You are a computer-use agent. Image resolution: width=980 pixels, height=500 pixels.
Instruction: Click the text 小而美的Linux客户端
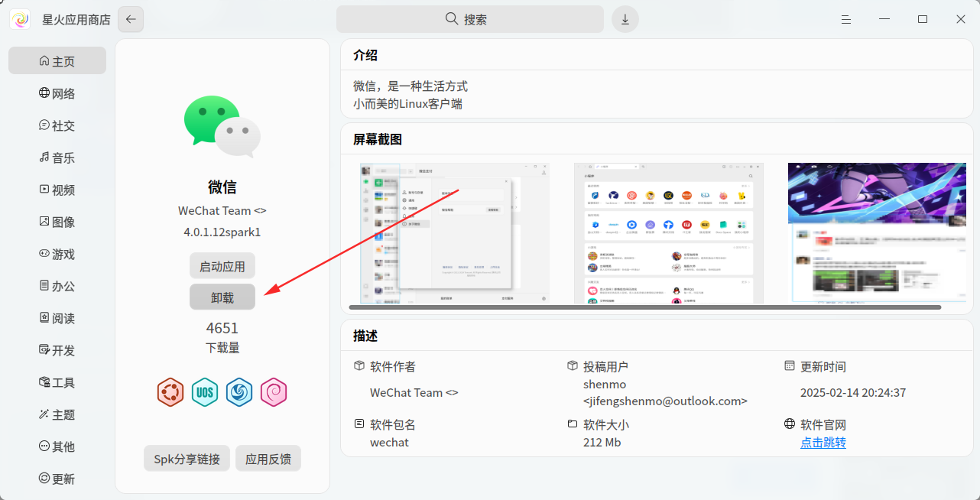click(x=407, y=104)
